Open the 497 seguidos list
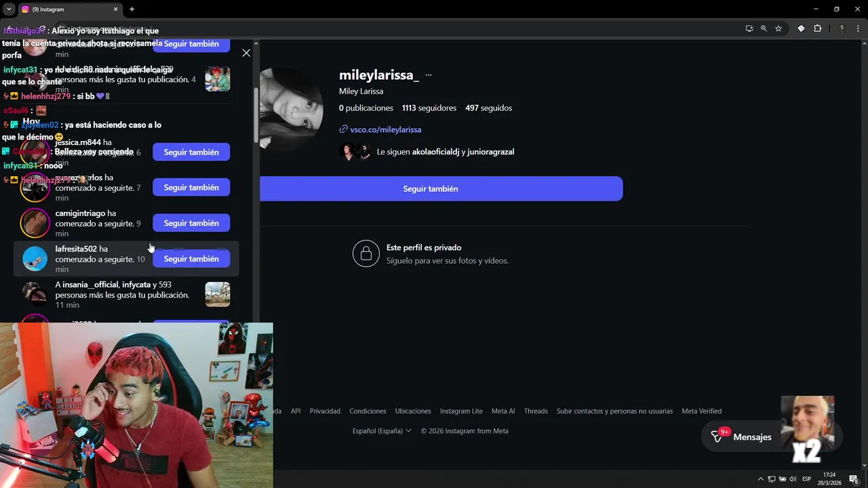868x488 pixels. tap(488, 108)
